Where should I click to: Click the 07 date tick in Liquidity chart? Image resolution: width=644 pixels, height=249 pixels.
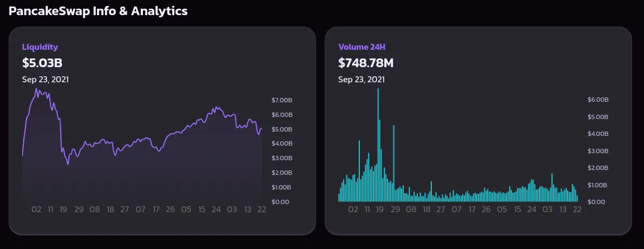tap(141, 209)
